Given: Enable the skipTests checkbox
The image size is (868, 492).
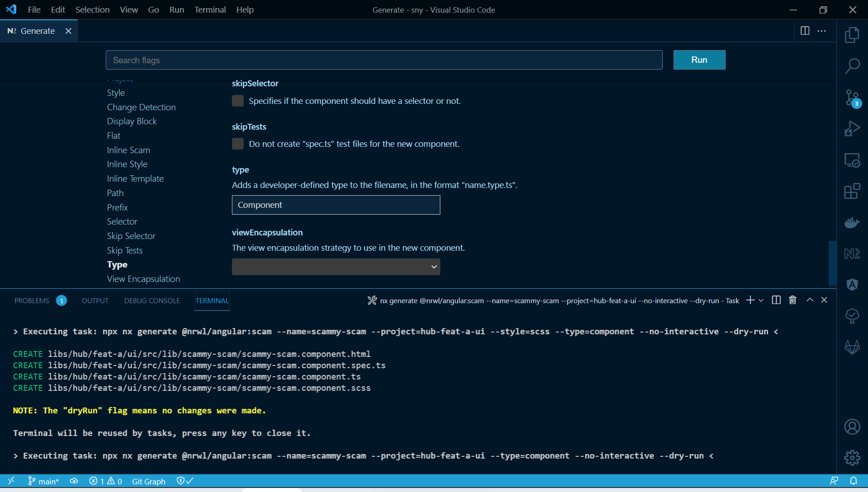Looking at the screenshot, I should tap(238, 144).
